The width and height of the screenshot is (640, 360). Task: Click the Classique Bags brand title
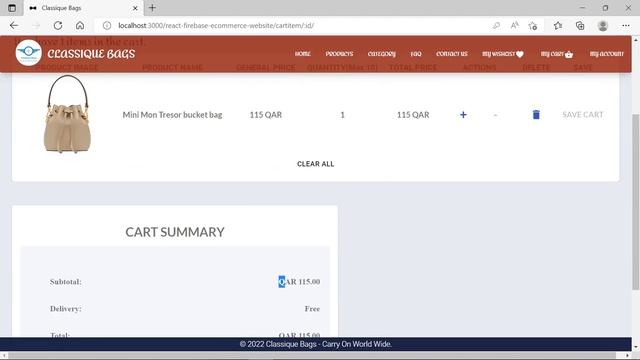tap(91, 53)
